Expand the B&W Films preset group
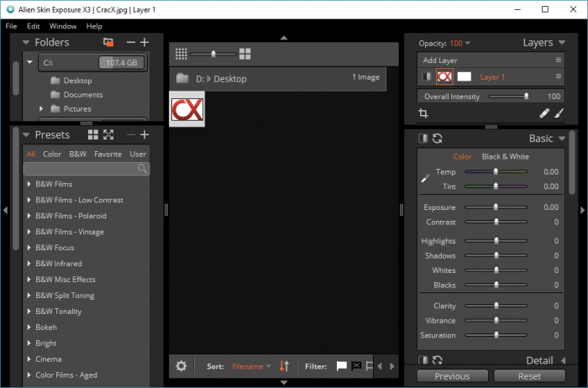588x388 pixels. click(29, 184)
